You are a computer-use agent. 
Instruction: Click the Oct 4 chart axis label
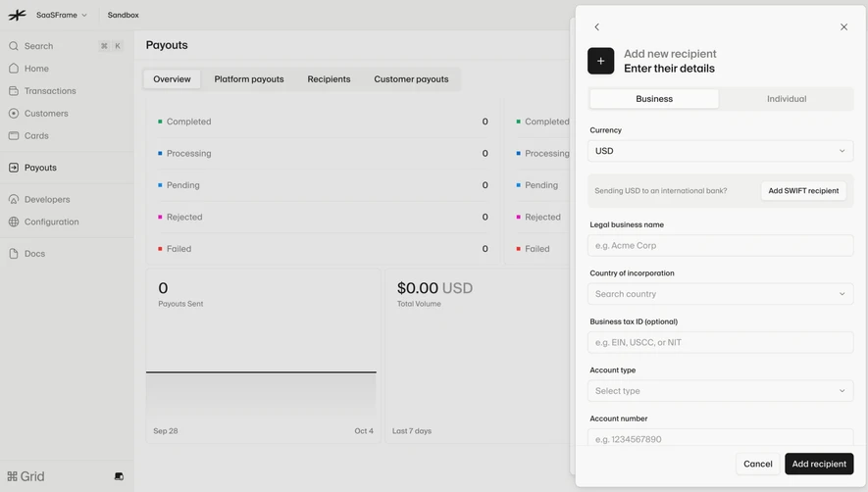click(364, 430)
